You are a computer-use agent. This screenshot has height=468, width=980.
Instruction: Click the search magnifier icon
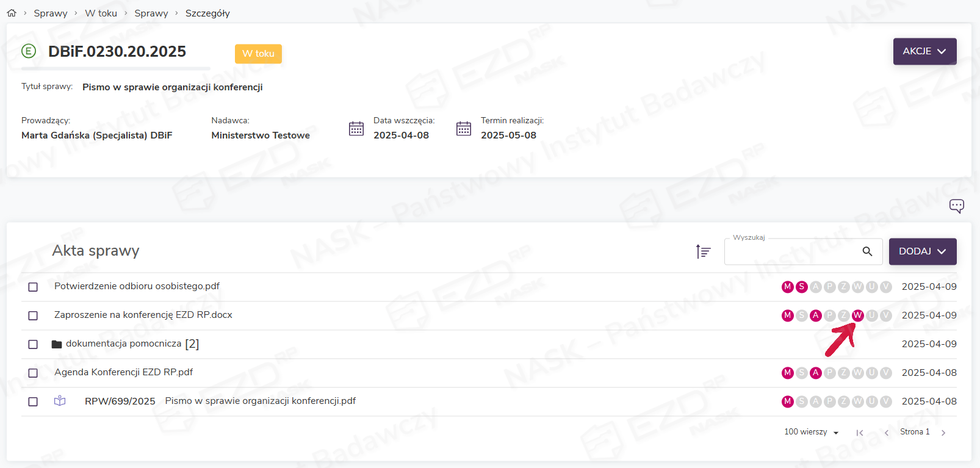pos(867,251)
